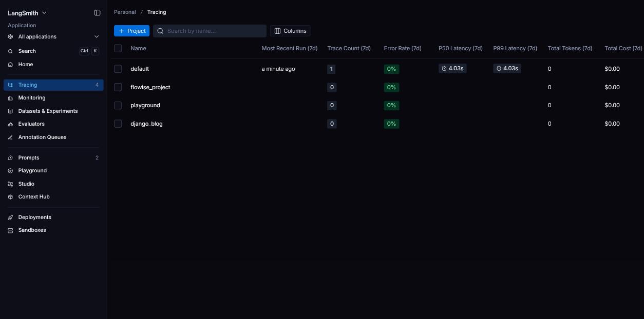Sort by Error Rate (7d) header
Viewport: 644px width, 319px height.
point(403,48)
